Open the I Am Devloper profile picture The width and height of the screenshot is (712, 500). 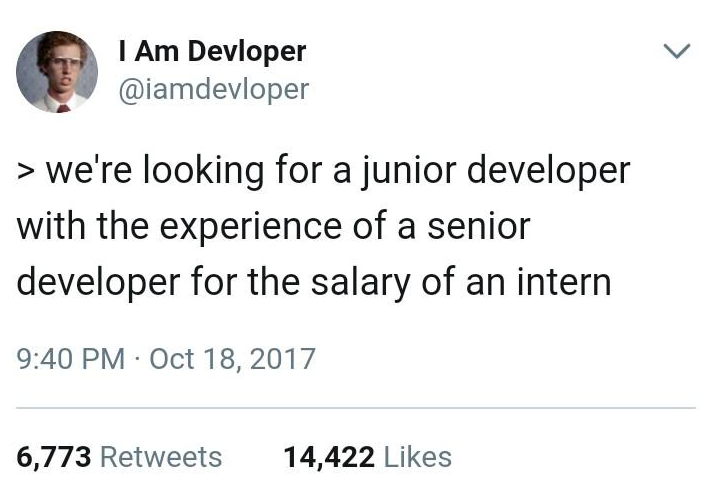click(57, 71)
